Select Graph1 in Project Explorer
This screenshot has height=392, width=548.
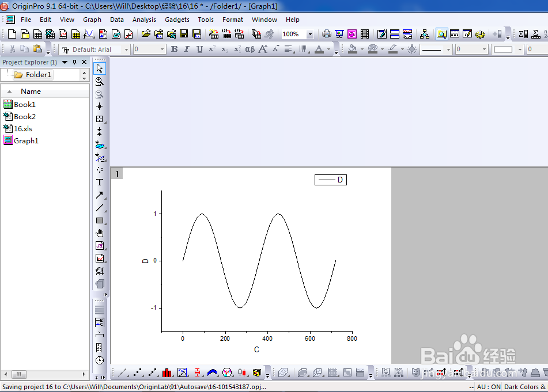coord(21,140)
